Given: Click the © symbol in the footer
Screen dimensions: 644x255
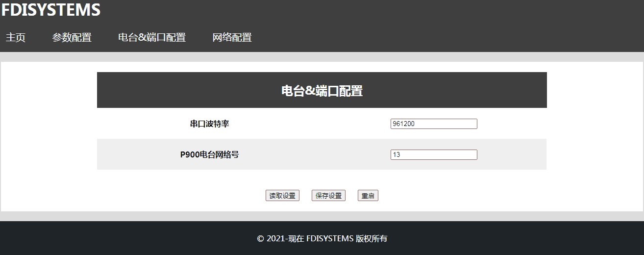Looking at the screenshot, I should 260,239.
